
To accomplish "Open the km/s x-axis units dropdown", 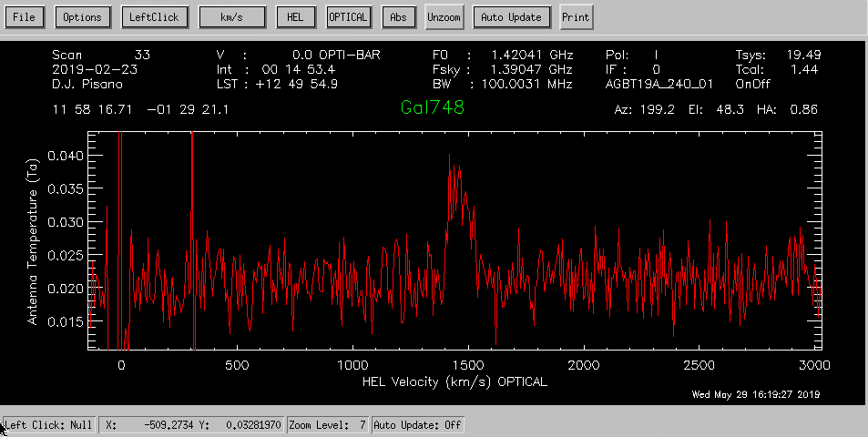I will pyautogui.click(x=233, y=17).
